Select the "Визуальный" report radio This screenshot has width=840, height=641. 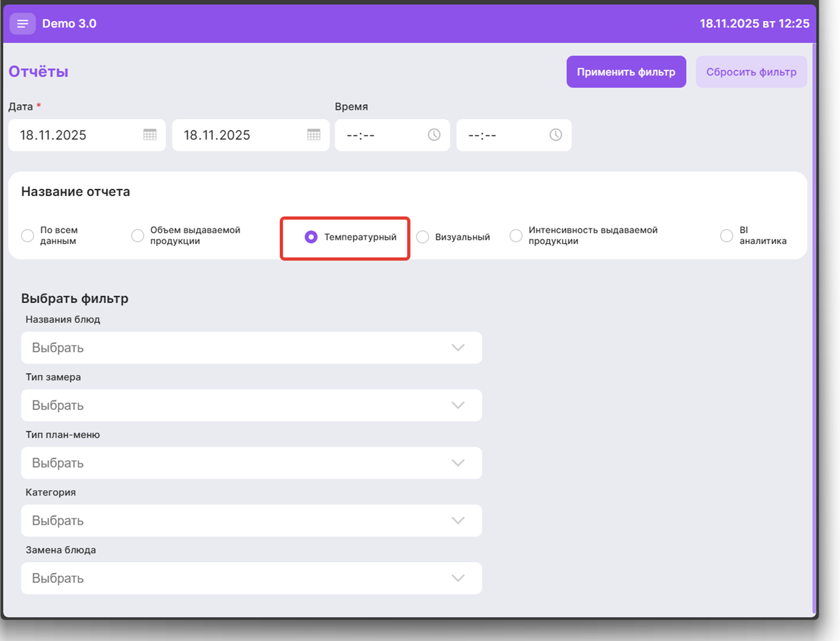tap(423, 237)
